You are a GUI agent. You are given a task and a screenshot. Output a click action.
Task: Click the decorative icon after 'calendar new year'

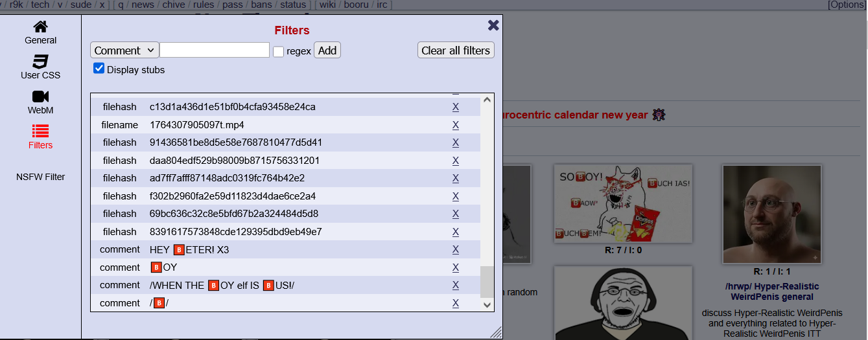pyautogui.click(x=659, y=115)
